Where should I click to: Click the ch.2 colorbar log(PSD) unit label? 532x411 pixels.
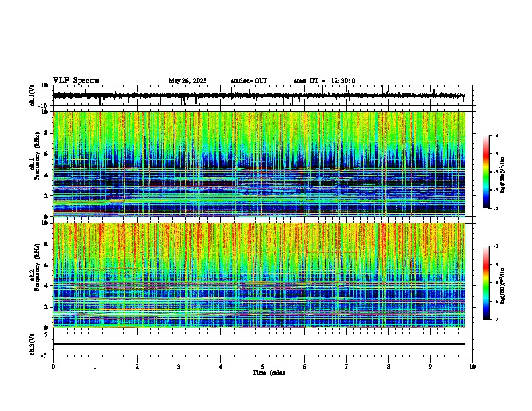click(x=503, y=285)
